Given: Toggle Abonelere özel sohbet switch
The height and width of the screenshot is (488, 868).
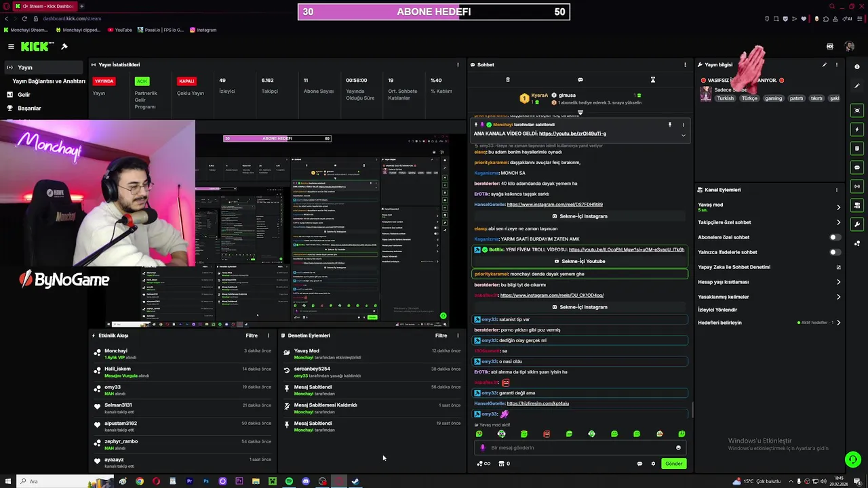Looking at the screenshot, I should [x=835, y=237].
